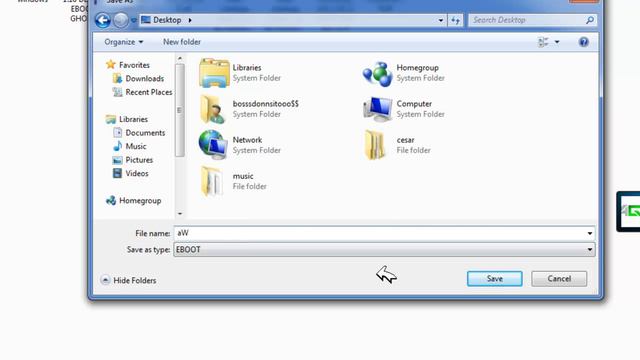Expand Desktop breadcrumb arrow in address bar
This screenshot has width=640, height=360.
point(190,20)
